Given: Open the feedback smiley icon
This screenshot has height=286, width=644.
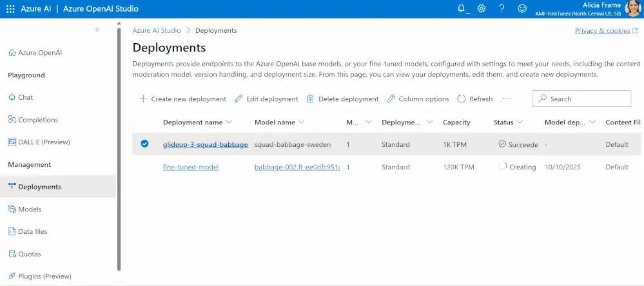Looking at the screenshot, I should pos(522,9).
